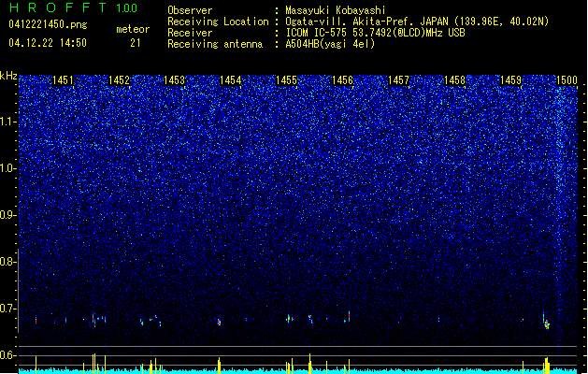
Task: Click the kHz axis unit label
Action: pos(8,76)
